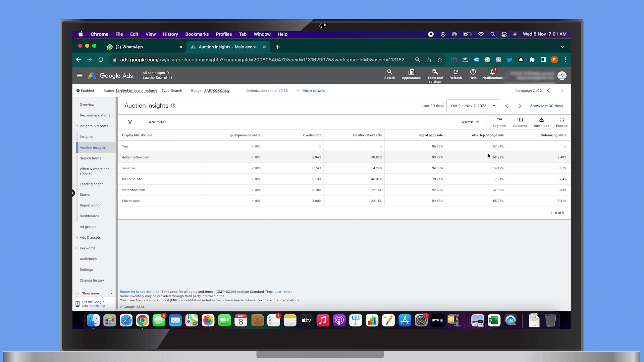Open Recommendations in the sidebar
644x362 pixels.
[x=95, y=115]
